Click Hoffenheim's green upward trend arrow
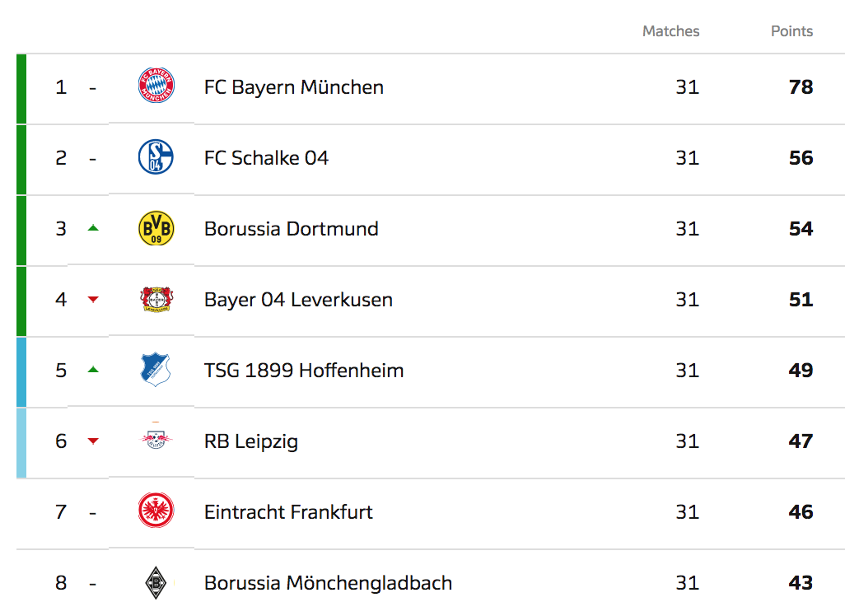The width and height of the screenshot is (845, 616). tap(93, 370)
